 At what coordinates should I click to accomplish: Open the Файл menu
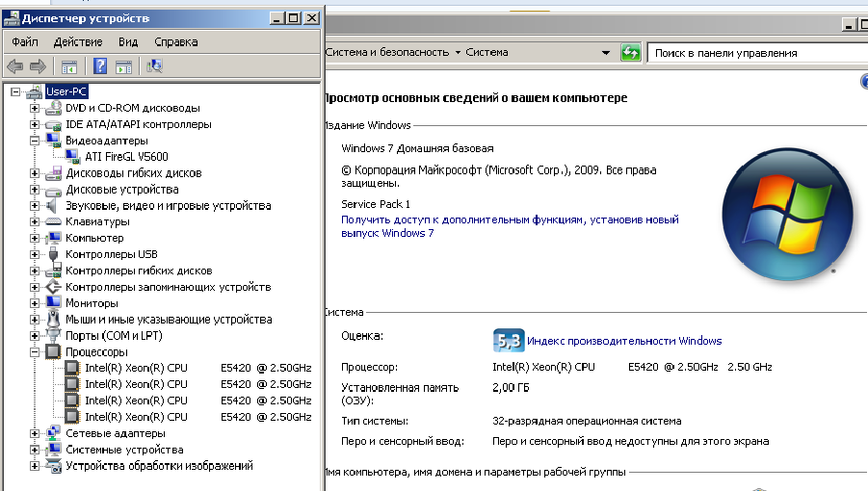(25, 42)
